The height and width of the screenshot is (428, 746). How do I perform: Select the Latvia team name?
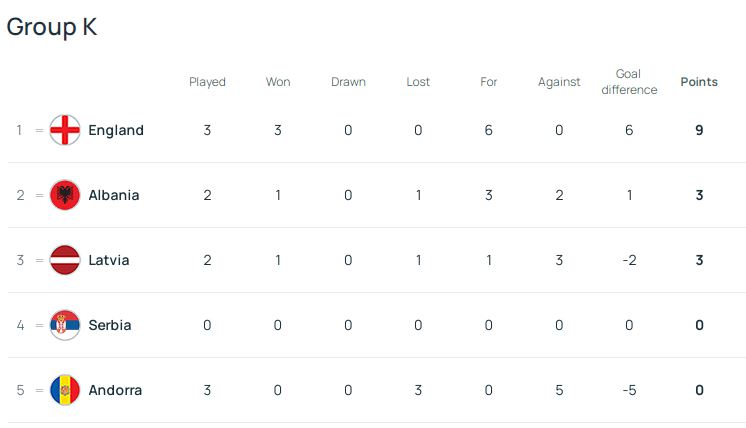click(x=109, y=260)
